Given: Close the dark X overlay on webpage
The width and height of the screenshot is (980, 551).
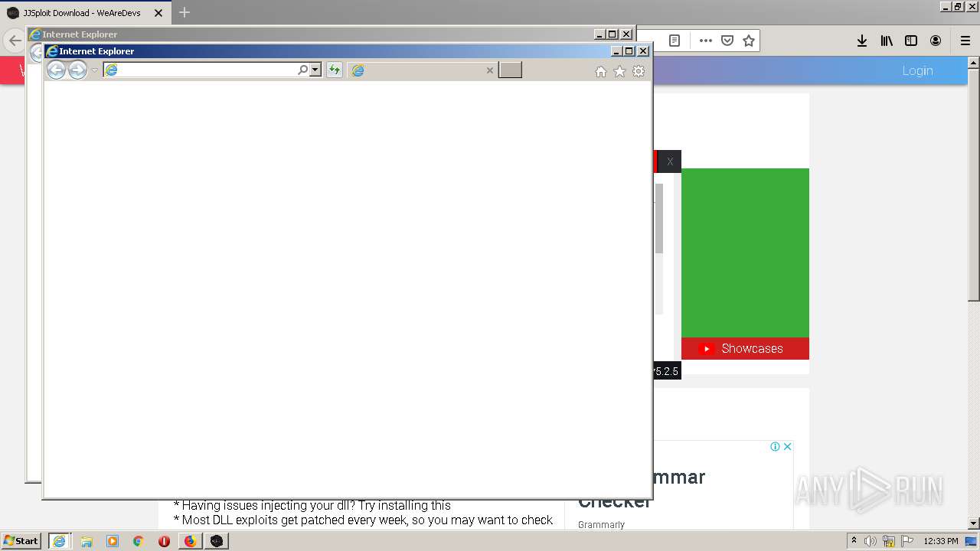Looking at the screenshot, I should click(670, 161).
